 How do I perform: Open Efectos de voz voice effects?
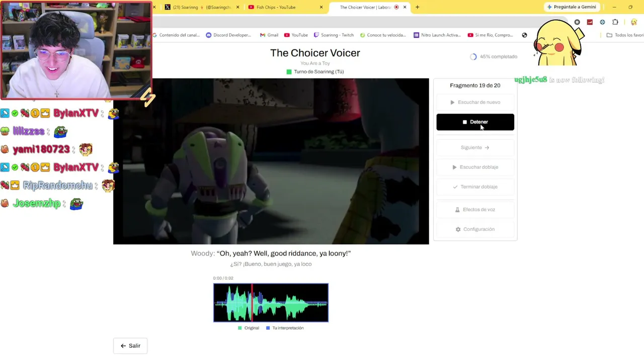[475, 209]
